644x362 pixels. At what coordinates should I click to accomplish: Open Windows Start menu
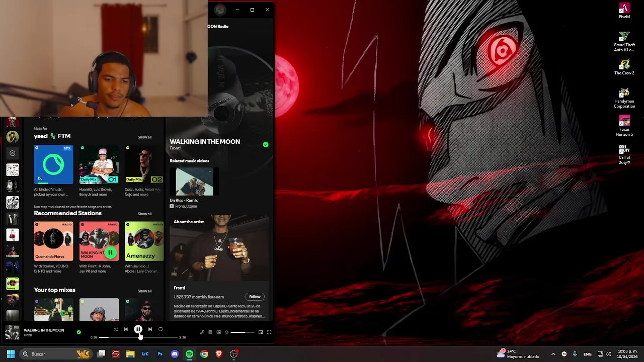coord(11,354)
